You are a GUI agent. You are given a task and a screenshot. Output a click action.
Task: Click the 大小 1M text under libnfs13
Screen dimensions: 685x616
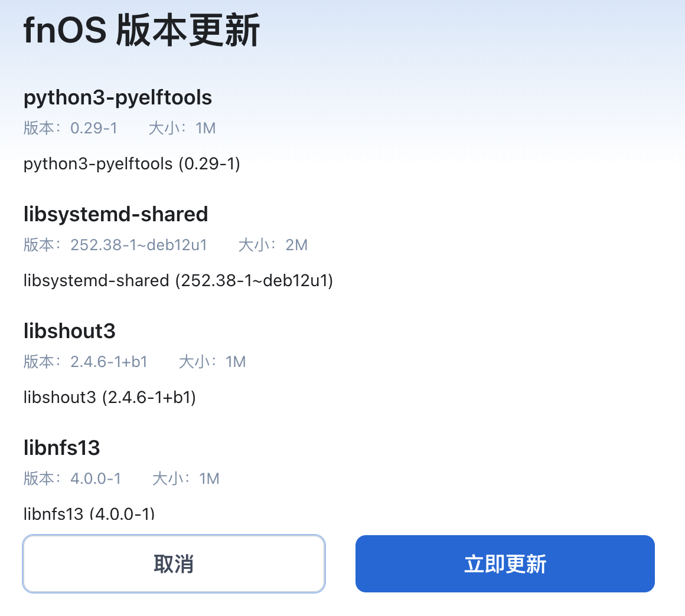pos(185,479)
